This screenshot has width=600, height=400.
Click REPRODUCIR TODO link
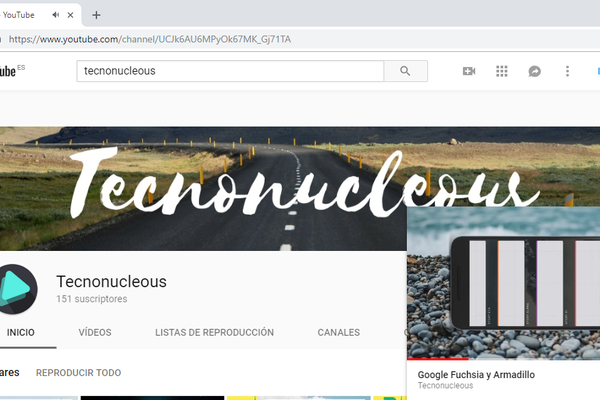pyautogui.click(x=78, y=372)
